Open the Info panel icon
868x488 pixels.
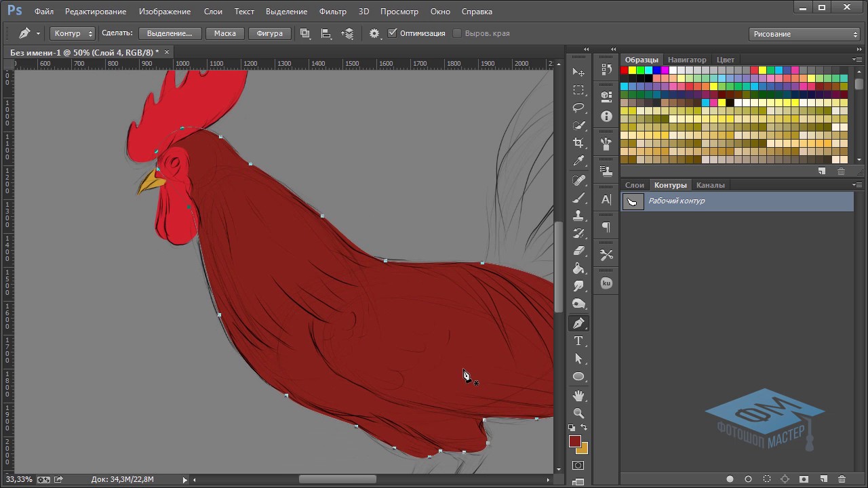click(606, 117)
